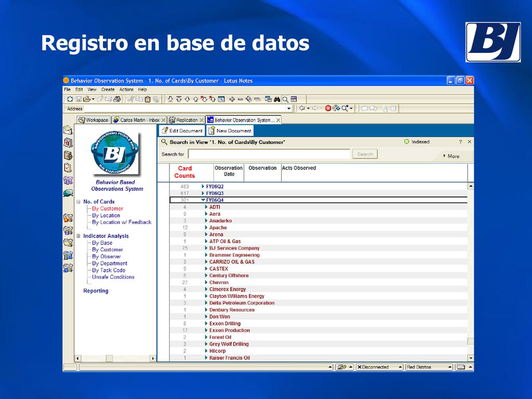
Task: Collapse the No. of Cards tree section
Action: point(78,202)
